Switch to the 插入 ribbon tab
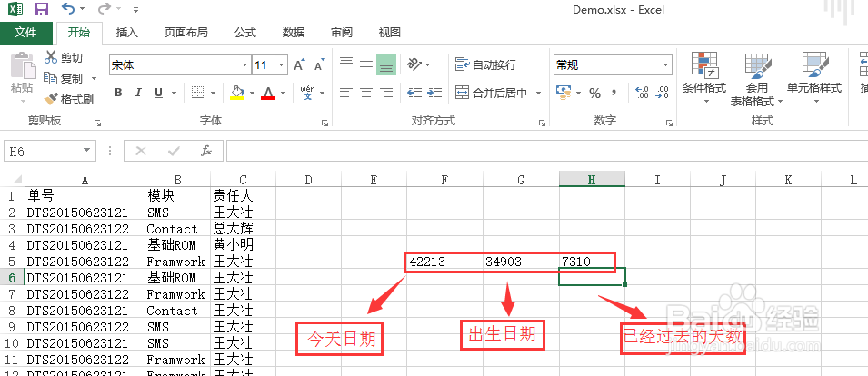This screenshot has height=376, width=868. 126,33
